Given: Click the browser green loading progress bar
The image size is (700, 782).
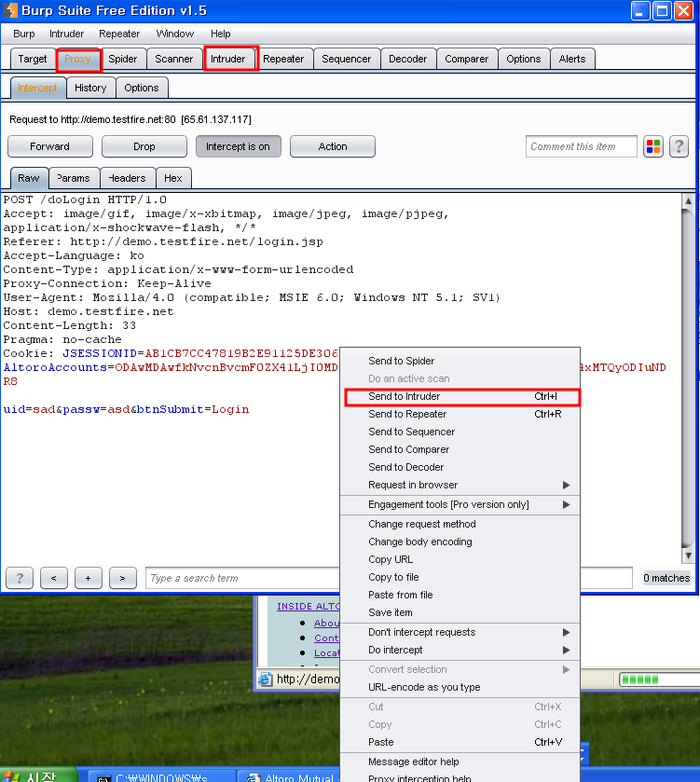Looking at the screenshot, I should pyautogui.click(x=659, y=679).
